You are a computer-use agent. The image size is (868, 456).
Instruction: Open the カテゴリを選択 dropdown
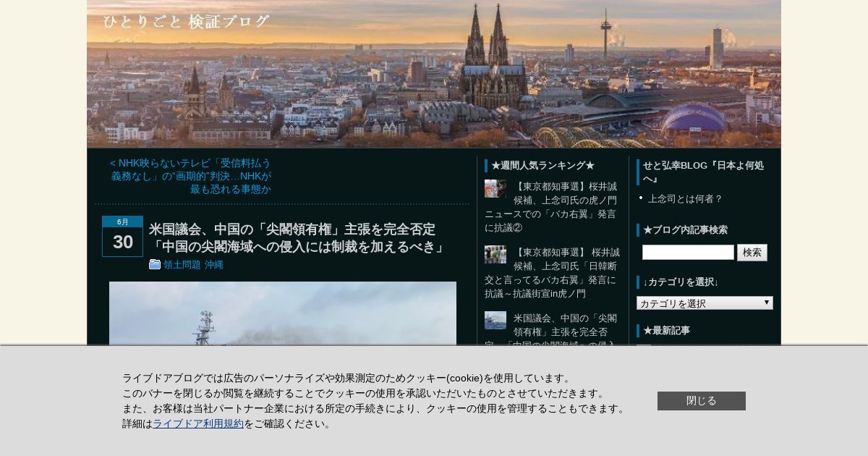coord(705,303)
